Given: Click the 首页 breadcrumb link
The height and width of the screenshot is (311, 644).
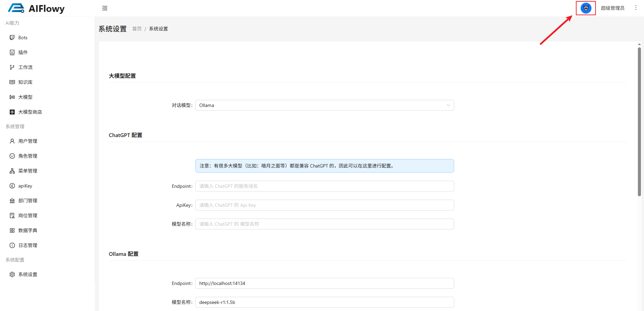Looking at the screenshot, I should coord(137,29).
